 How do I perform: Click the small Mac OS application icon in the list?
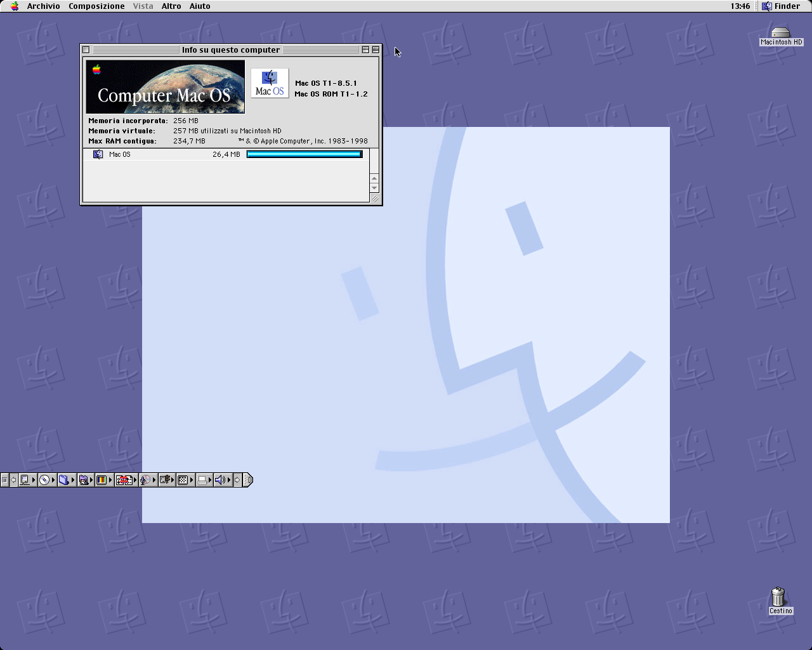coord(98,154)
